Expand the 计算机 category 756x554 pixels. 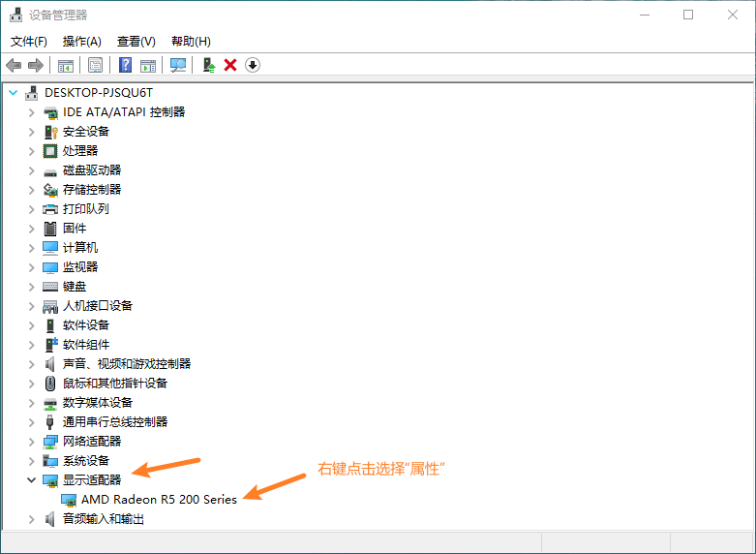pos(32,248)
